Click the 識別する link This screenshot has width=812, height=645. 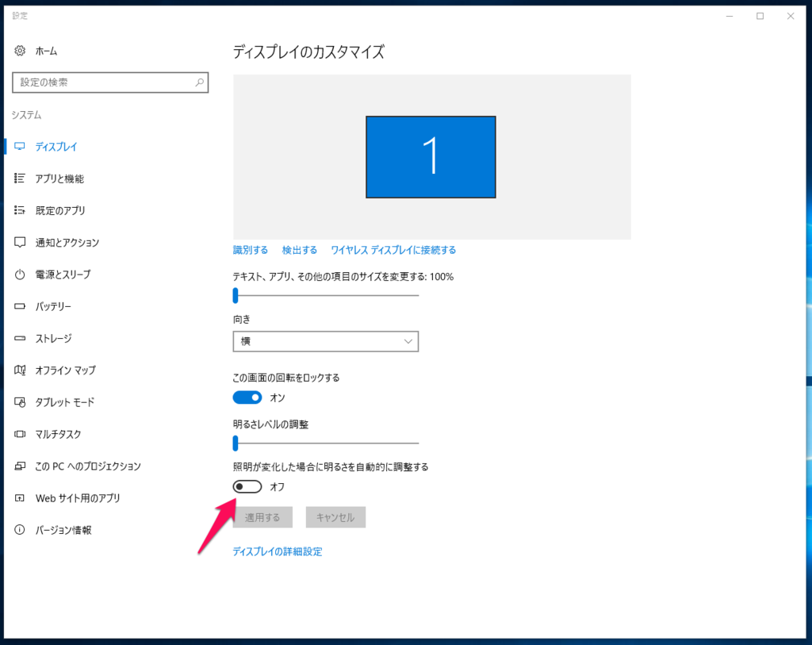[250, 250]
